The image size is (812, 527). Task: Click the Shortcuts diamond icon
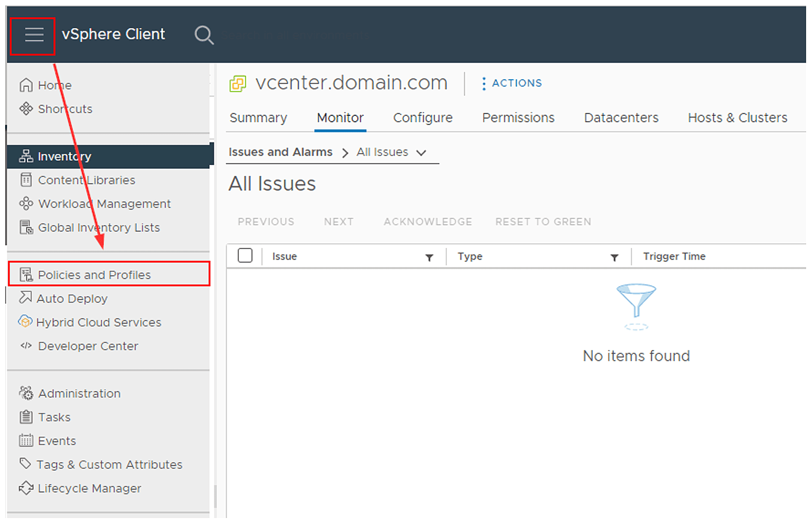26,108
